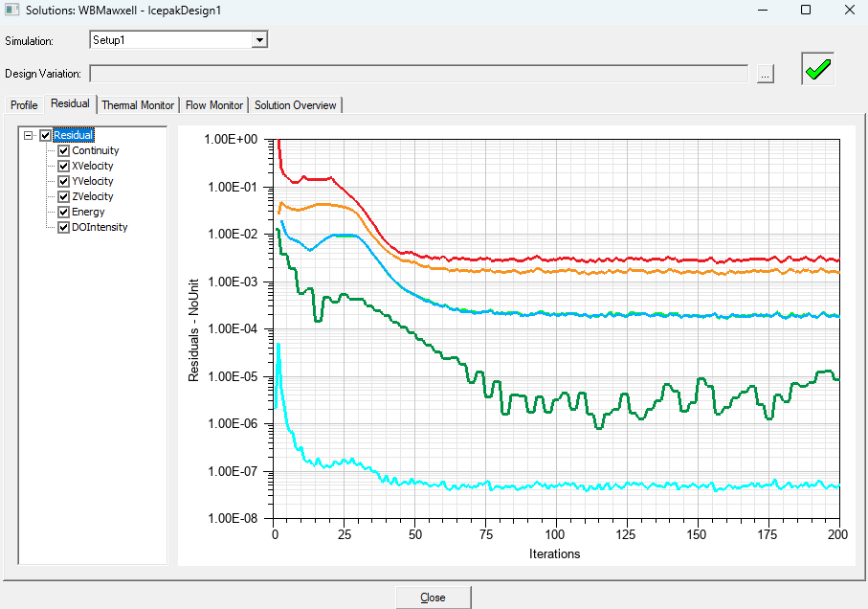The height and width of the screenshot is (609, 868).
Task: Open the Flow Monitor tab
Action: click(214, 105)
